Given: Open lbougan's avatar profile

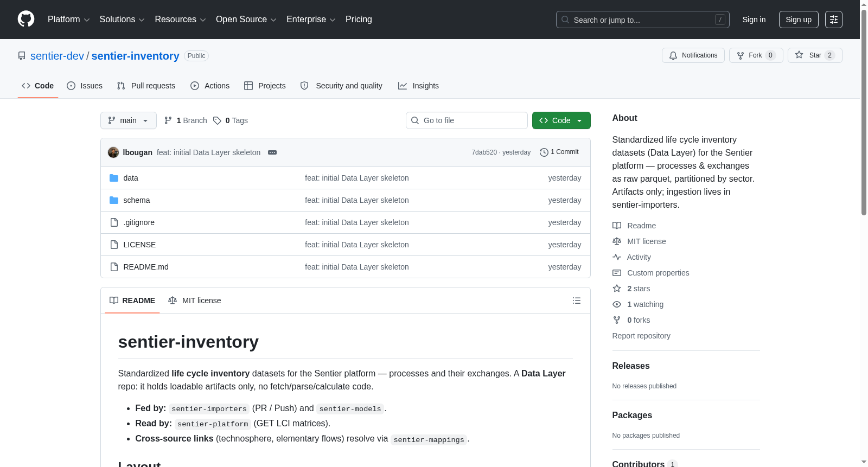Looking at the screenshot, I should [x=113, y=152].
